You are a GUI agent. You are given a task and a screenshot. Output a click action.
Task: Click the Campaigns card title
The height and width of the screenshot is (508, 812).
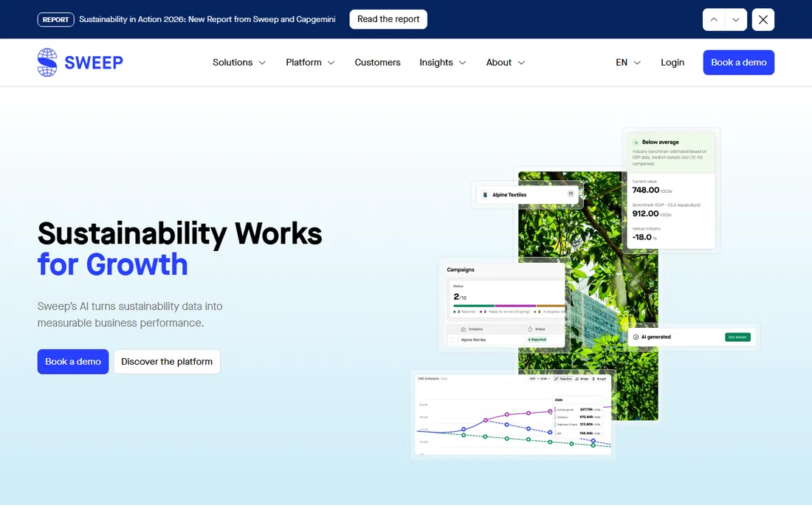pyautogui.click(x=461, y=270)
